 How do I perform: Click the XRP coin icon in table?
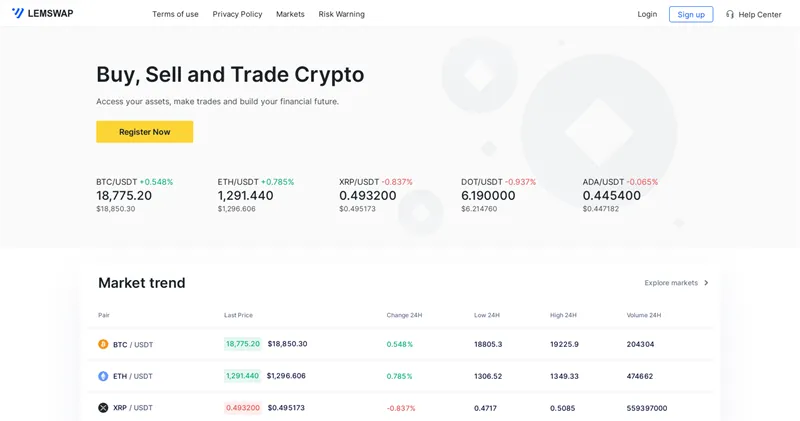103,408
